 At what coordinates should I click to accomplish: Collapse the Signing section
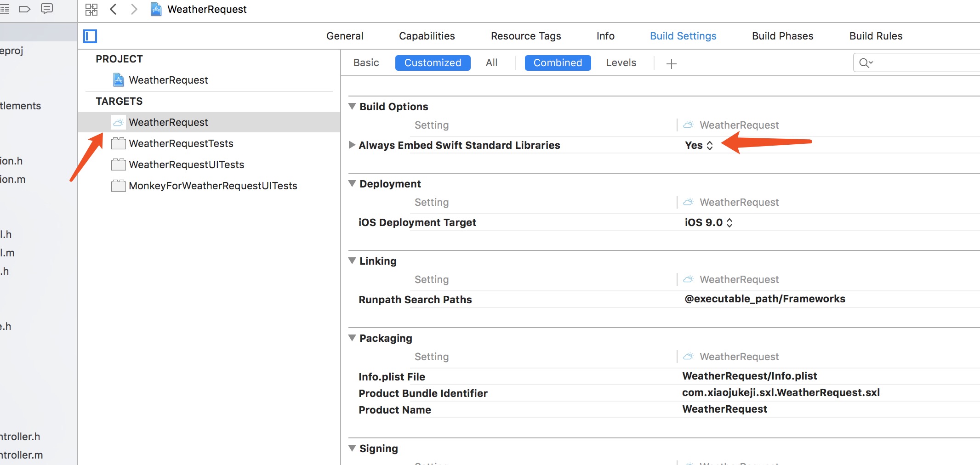(x=352, y=448)
